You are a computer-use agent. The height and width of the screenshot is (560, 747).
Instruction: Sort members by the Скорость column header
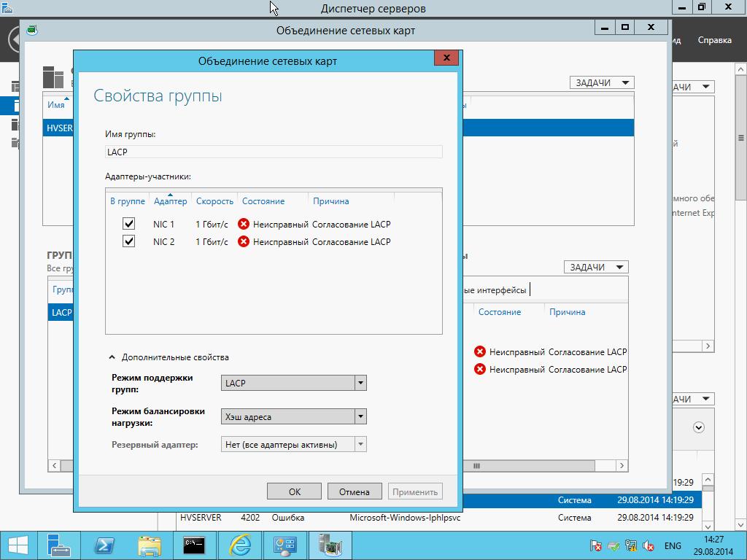(214, 201)
